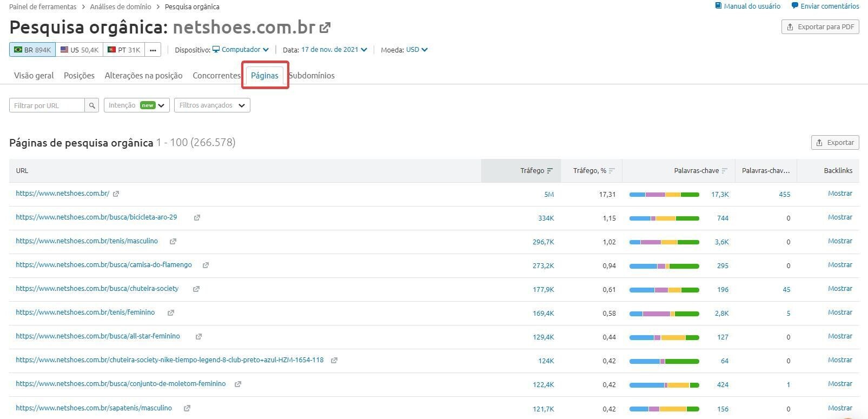Image resolution: width=868 pixels, height=419 pixels.
Task: Click the URL filter search magnifier icon
Action: 92,105
